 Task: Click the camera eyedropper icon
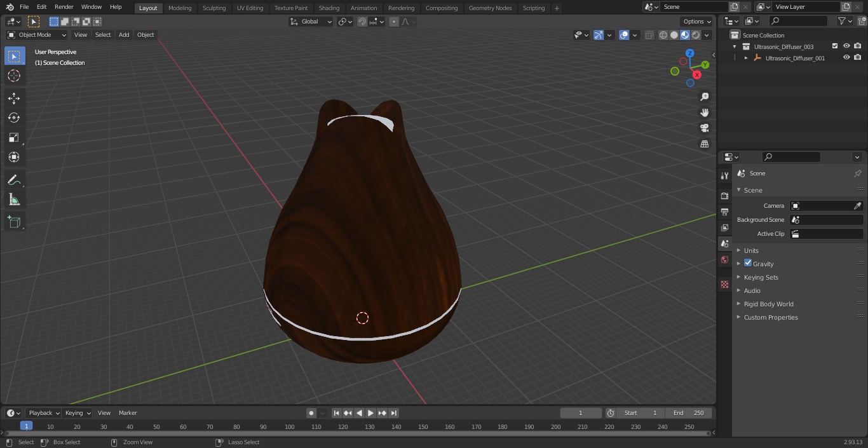[857, 206]
